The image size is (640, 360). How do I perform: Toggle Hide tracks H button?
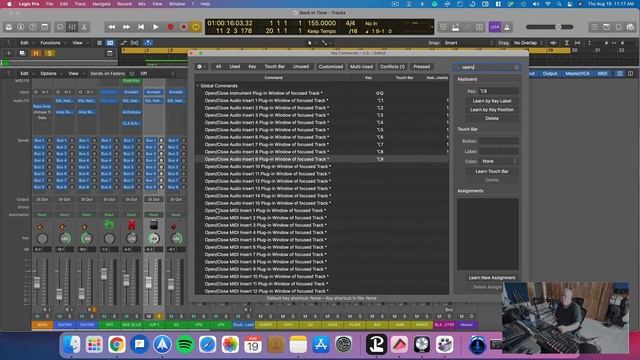point(36,53)
